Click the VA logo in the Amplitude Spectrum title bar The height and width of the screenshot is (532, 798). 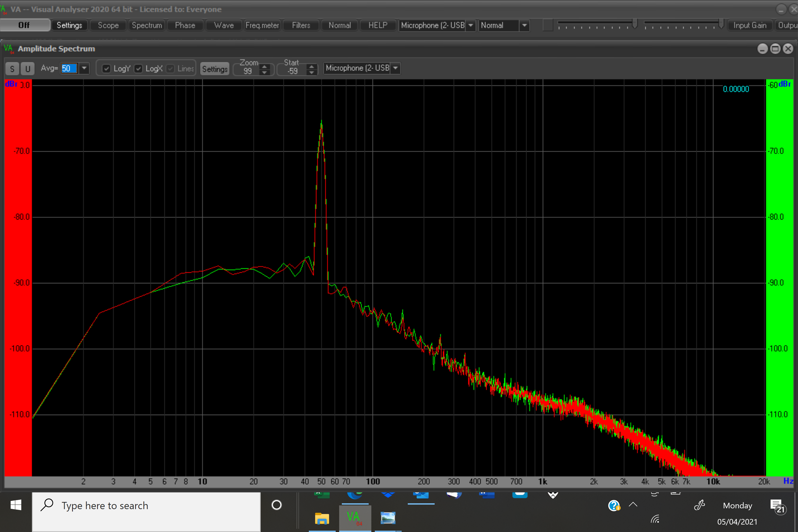click(x=9, y=49)
